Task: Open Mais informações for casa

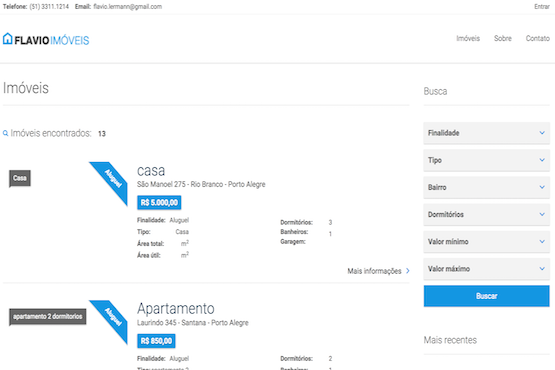Action: click(x=378, y=271)
